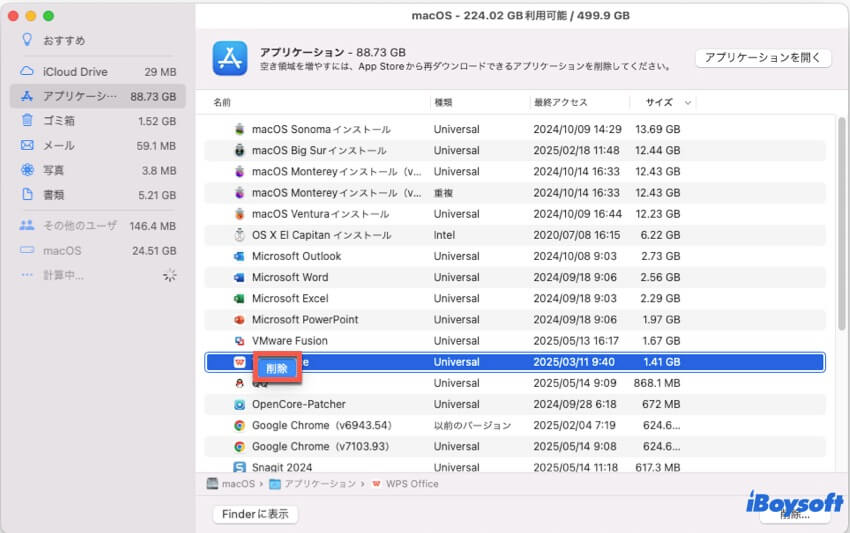Click the macOS Big Sur installer icon
This screenshot has height=533, width=850.
click(240, 150)
